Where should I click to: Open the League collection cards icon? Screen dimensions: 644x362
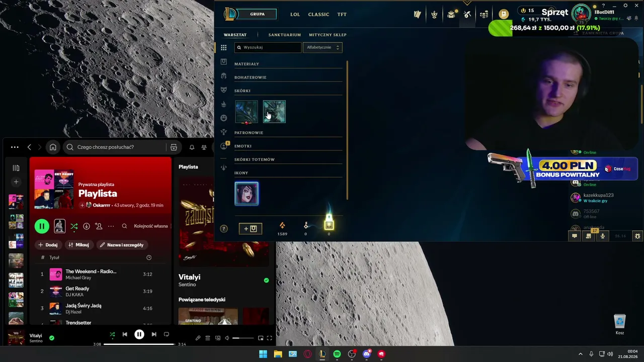(417, 14)
